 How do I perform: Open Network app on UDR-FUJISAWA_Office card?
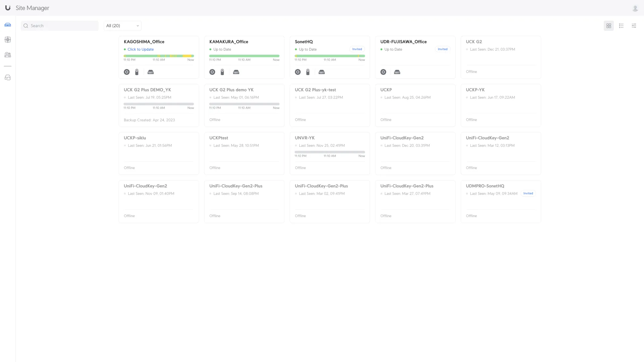[383, 72]
